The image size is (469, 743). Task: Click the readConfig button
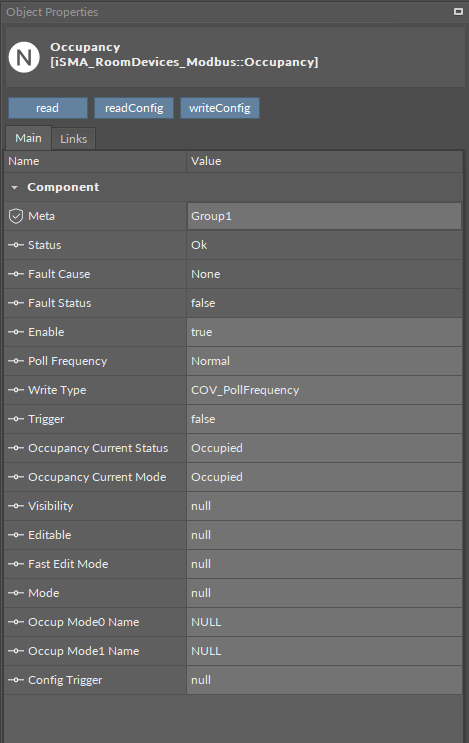point(134,108)
